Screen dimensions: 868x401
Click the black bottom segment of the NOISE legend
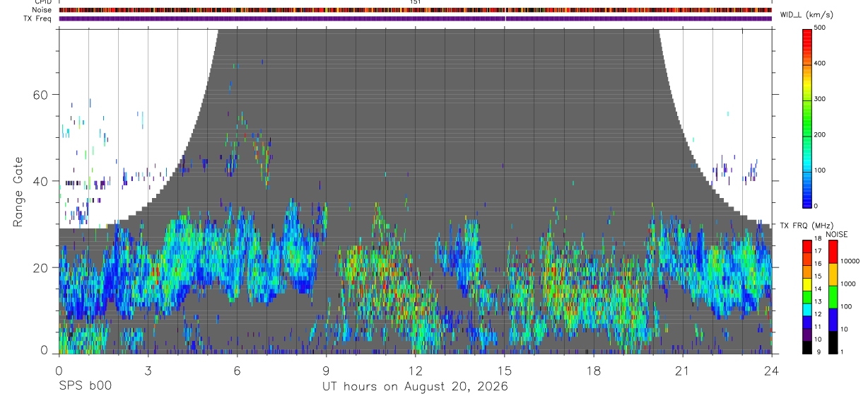833,342
